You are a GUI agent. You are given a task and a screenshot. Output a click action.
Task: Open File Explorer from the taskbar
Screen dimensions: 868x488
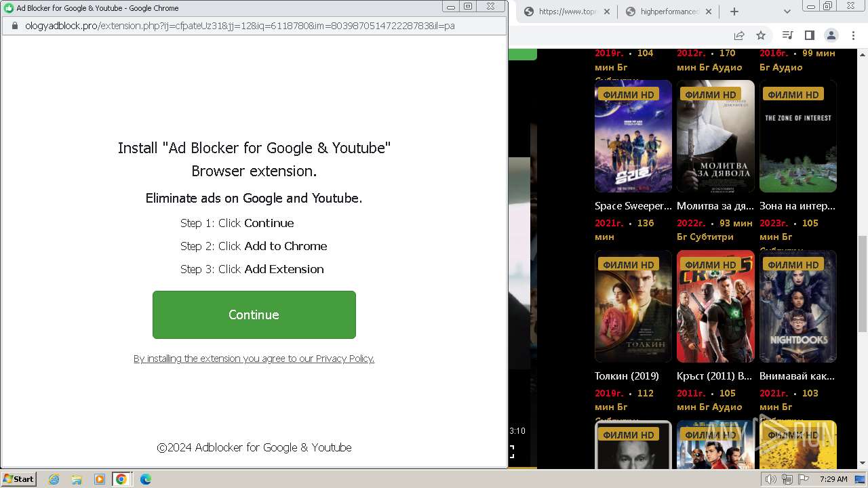[77, 479]
